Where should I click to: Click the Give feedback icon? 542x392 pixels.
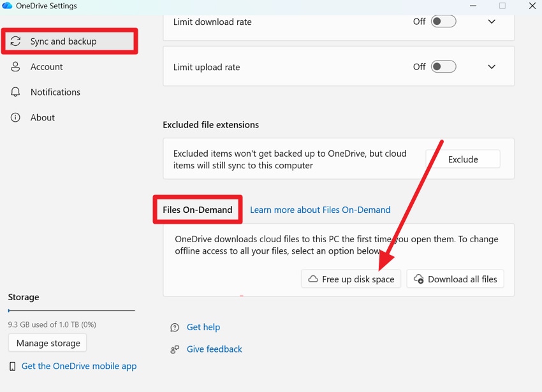tap(174, 349)
